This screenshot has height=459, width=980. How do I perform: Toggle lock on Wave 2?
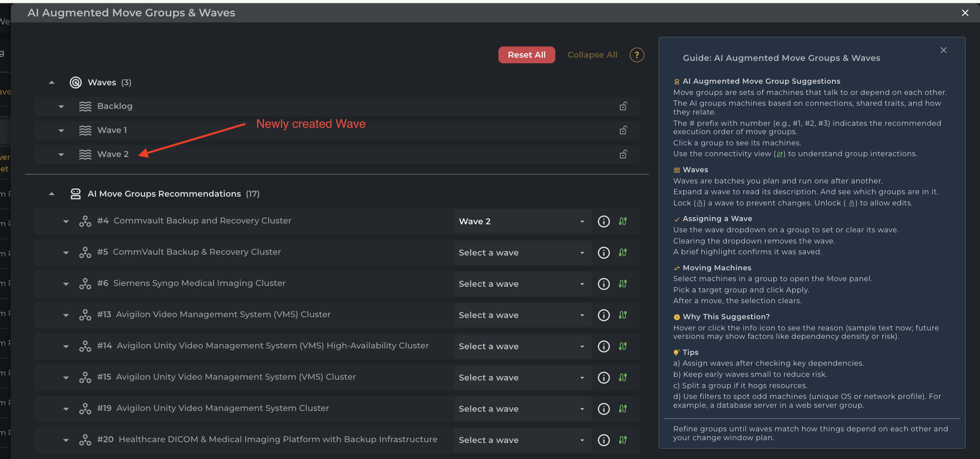[623, 154]
